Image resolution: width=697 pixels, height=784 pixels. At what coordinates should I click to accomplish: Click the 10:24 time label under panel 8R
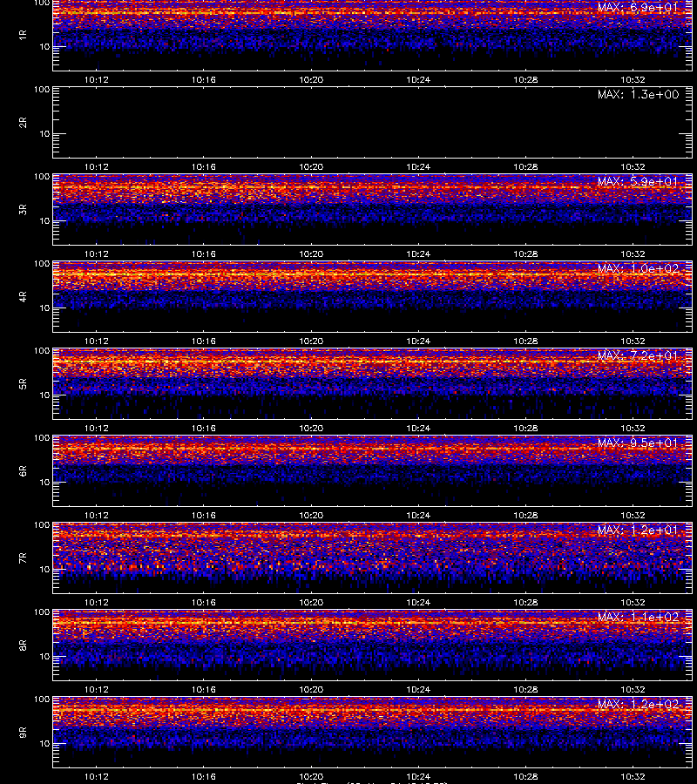pyautogui.click(x=418, y=689)
